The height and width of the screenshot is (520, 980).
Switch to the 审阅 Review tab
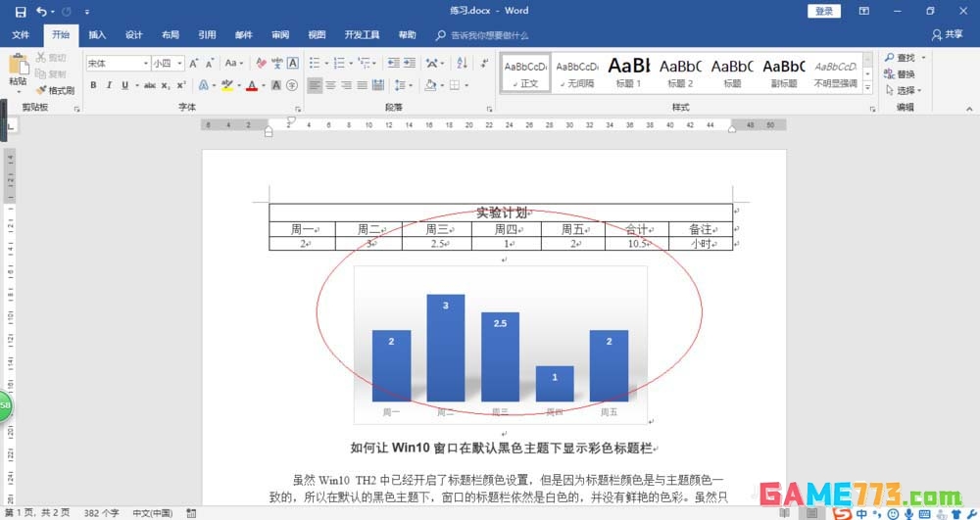[280, 35]
